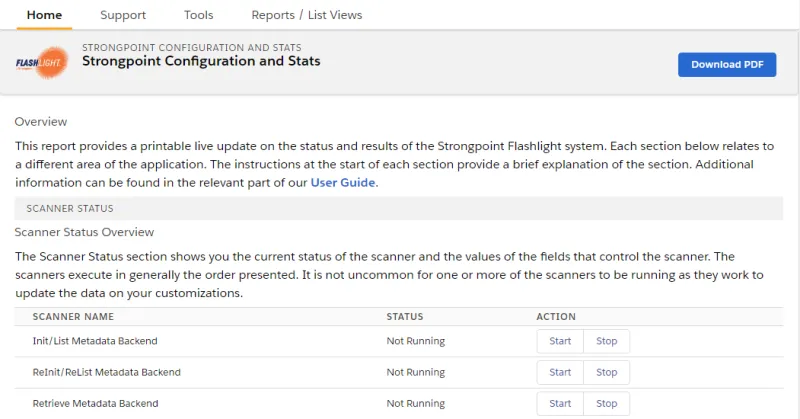Click the Retrieve Metadata Backend row name

pyautogui.click(x=95, y=403)
